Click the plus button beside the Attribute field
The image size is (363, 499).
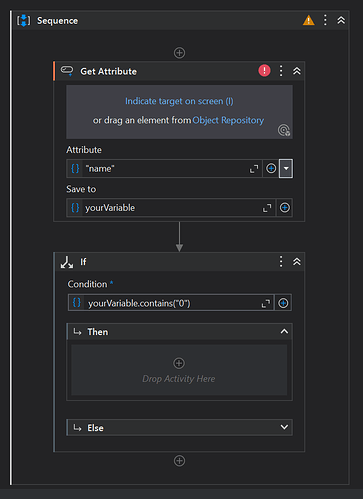(271, 169)
